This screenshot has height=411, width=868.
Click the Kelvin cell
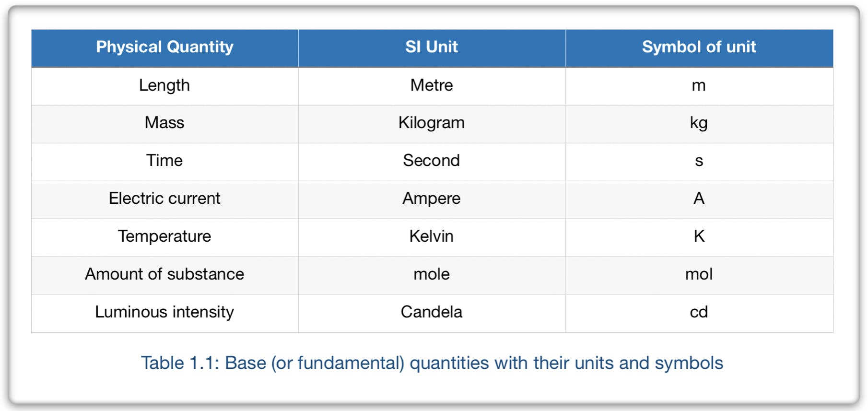click(x=432, y=236)
